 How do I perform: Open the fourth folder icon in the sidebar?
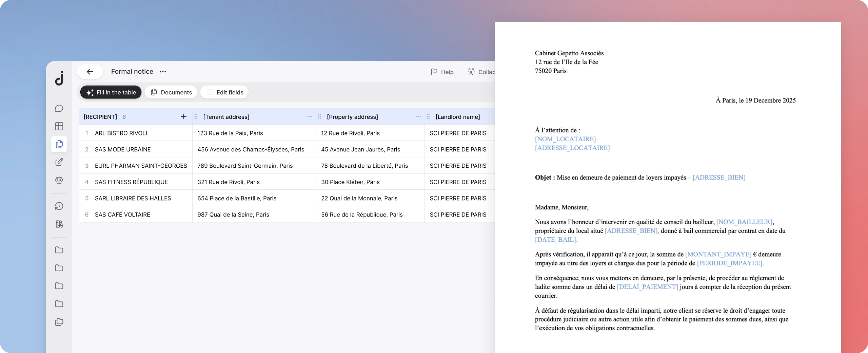[59, 304]
